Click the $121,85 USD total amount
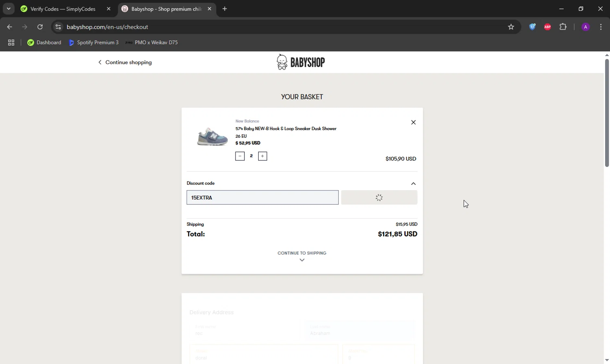The width and height of the screenshot is (610, 364). pos(397,234)
